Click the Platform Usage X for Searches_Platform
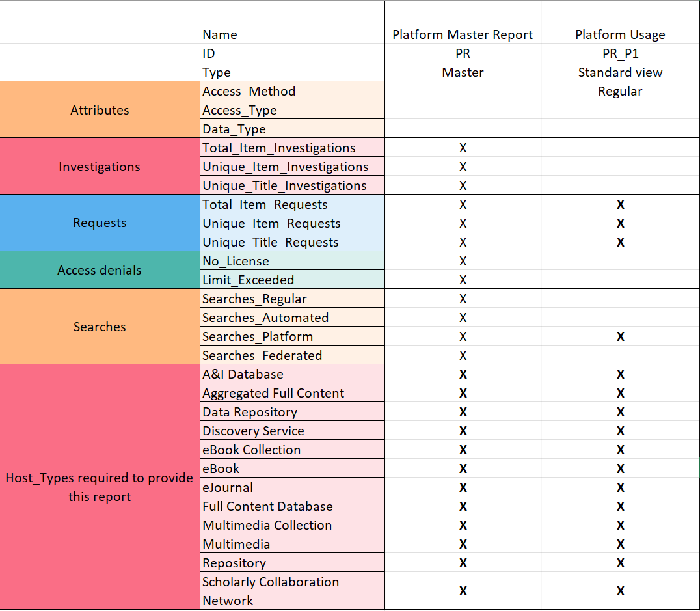This screenshot has width=700, height=611. tap(620, 336)
